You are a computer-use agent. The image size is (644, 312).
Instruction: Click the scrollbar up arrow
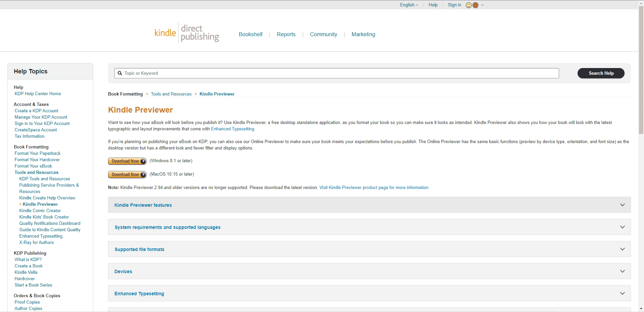click(x=641, y=3)
